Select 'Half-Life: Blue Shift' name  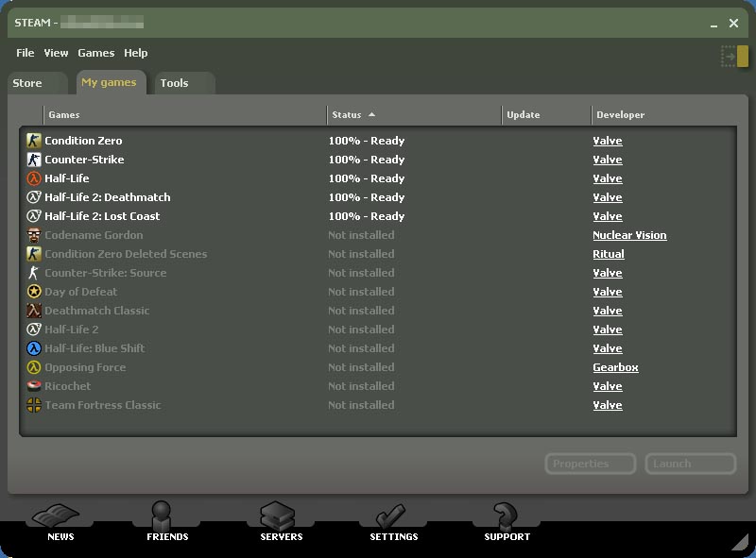click(x=94, y=348)
